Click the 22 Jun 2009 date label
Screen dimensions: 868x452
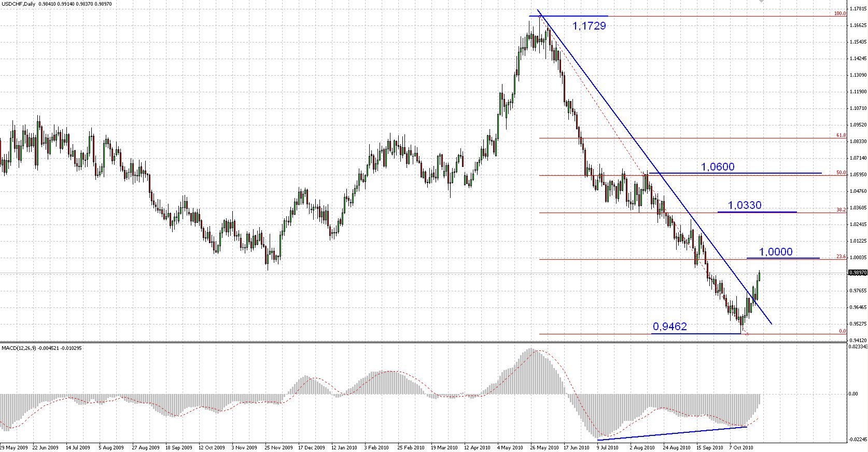45,447
